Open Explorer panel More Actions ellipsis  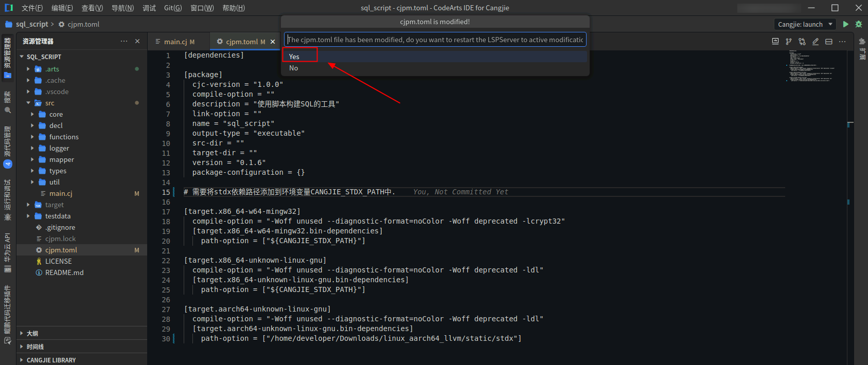click(124, 41)
